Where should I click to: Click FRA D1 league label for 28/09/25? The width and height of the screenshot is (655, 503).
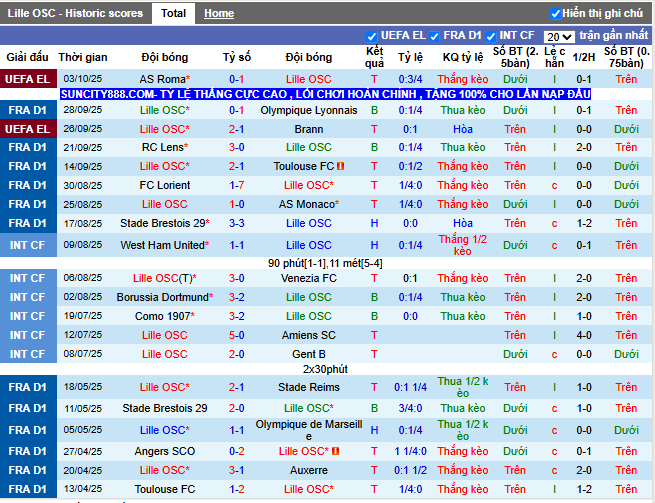tap(28, 110)
